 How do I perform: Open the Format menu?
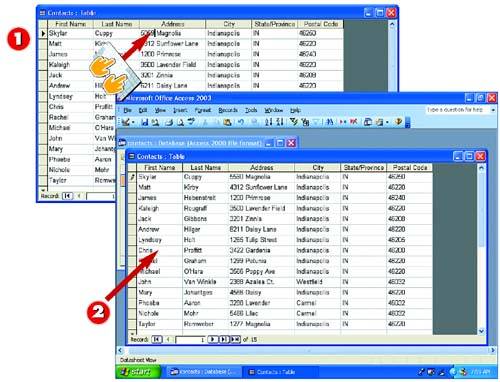203,110
